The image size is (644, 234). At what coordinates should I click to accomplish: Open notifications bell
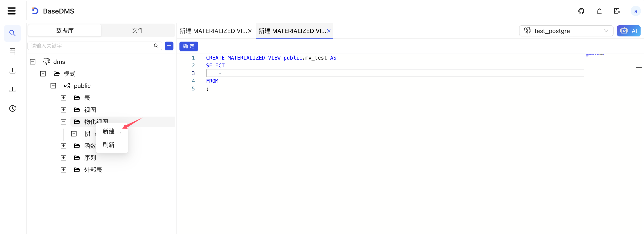point(599,11)
